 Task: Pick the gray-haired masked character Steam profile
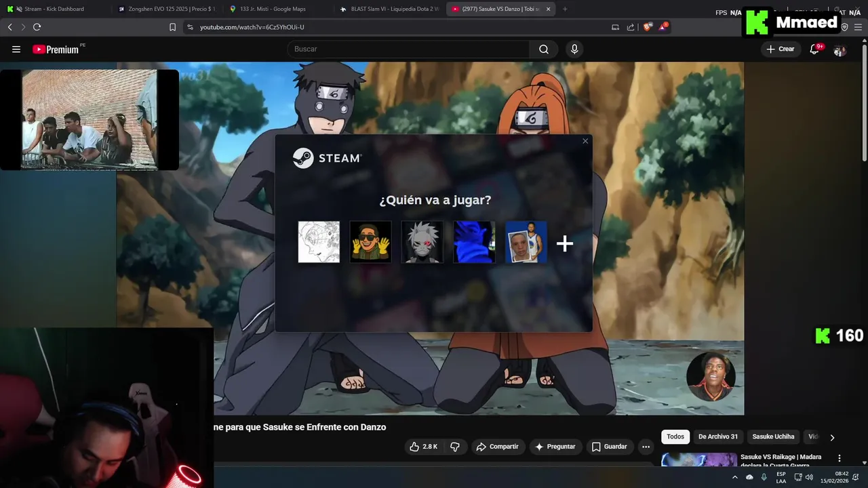[422, 242]
